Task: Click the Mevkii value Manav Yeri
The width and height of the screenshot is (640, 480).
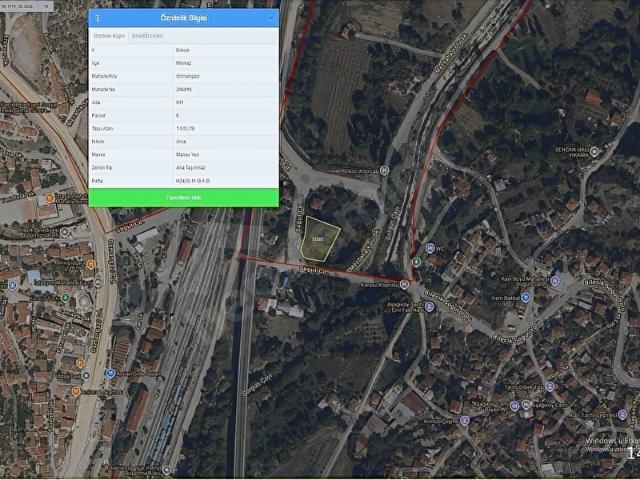Action: coord(187,154)
